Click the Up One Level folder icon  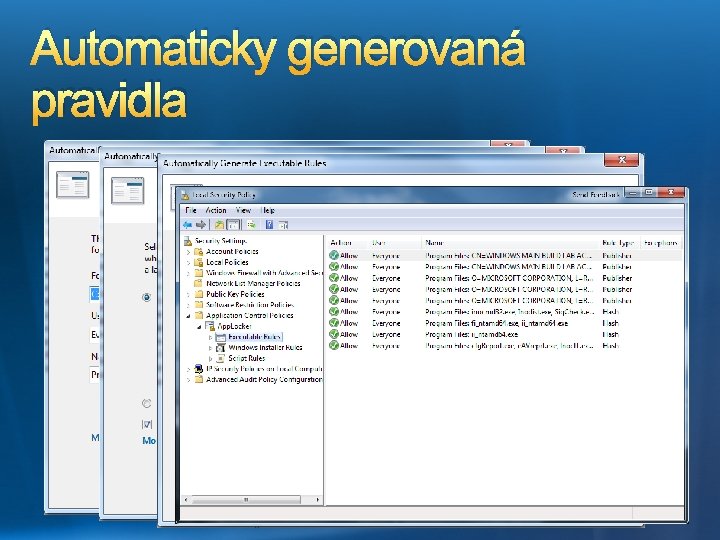tap(219, 225)
